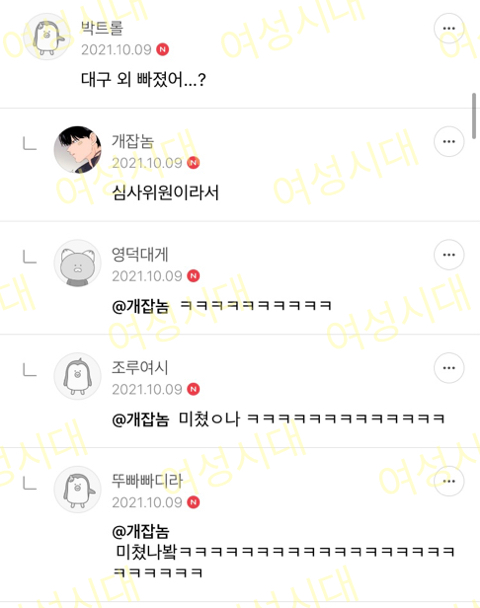
Task: Tap the @개잡놈 mention in 조루여시's reply
Action: pos(140,420)
